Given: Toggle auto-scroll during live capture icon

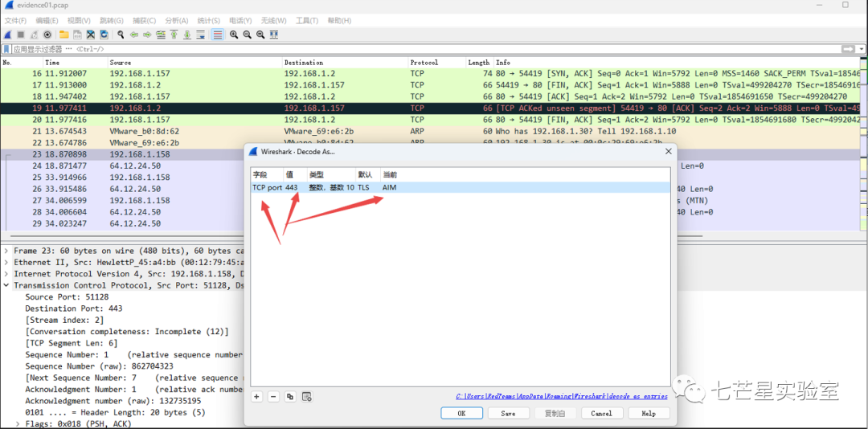Looking at the screenshot, I should pos(201,35).
